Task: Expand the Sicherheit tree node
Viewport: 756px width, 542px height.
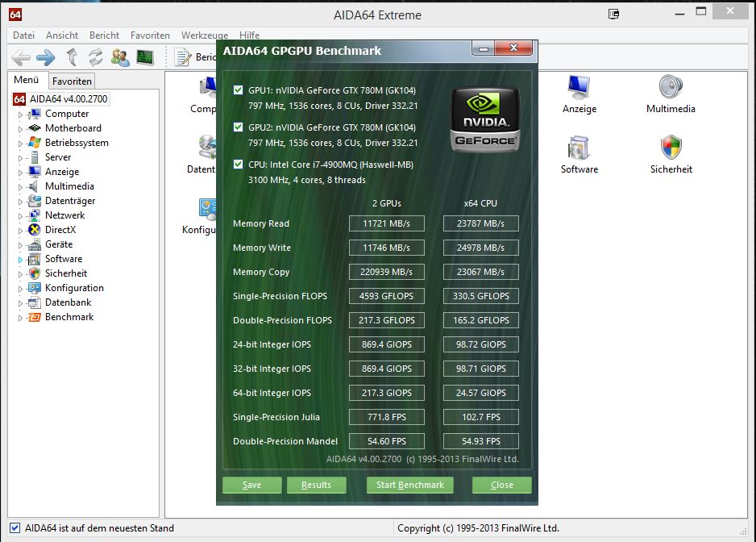Action: (20, 274)
